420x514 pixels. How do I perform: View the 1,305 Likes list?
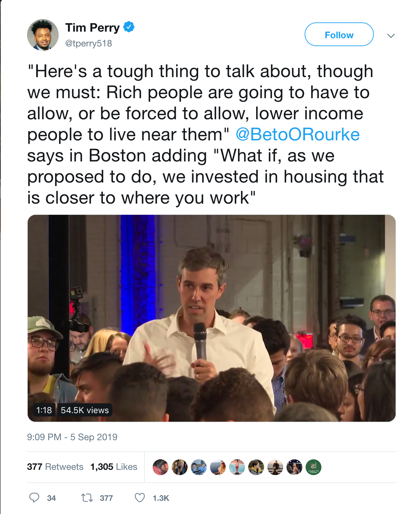(x=114, y=467)
